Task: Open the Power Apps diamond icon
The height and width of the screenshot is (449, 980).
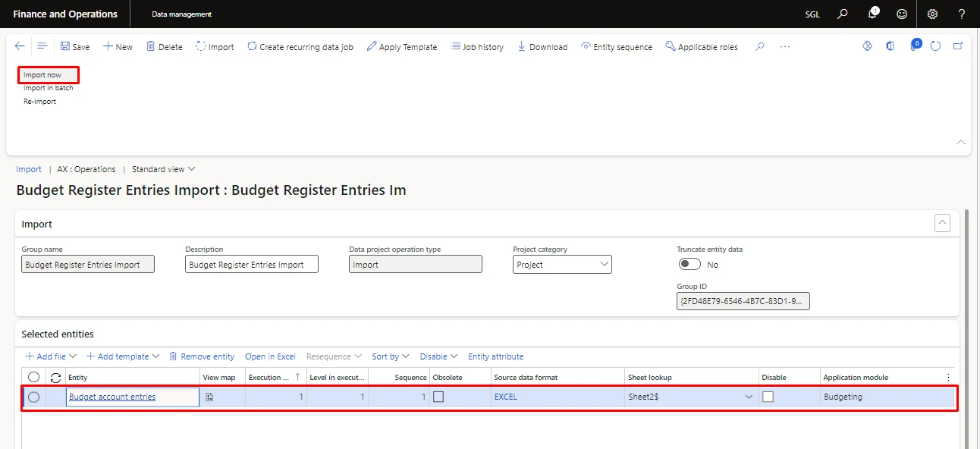Action: [868, 46]
